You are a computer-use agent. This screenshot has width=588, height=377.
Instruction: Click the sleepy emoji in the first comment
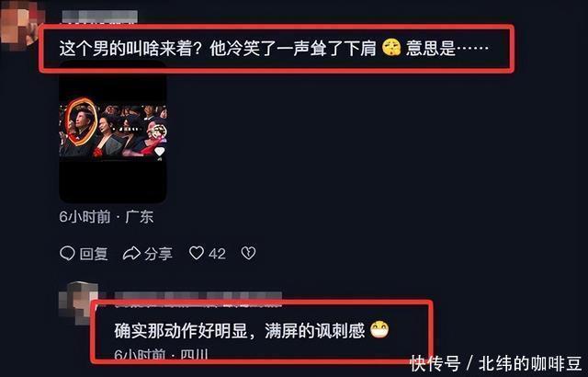tap(391, 48)
